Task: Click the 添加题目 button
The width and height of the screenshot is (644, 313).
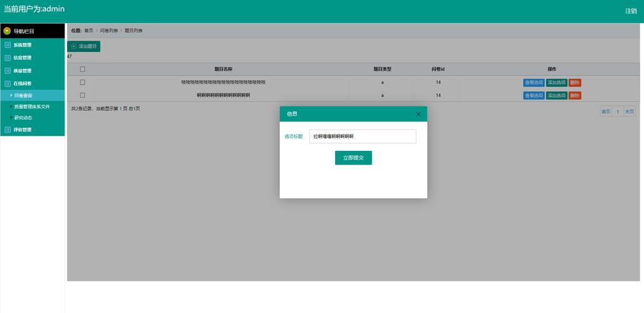Action: click(x=84, y=46)
